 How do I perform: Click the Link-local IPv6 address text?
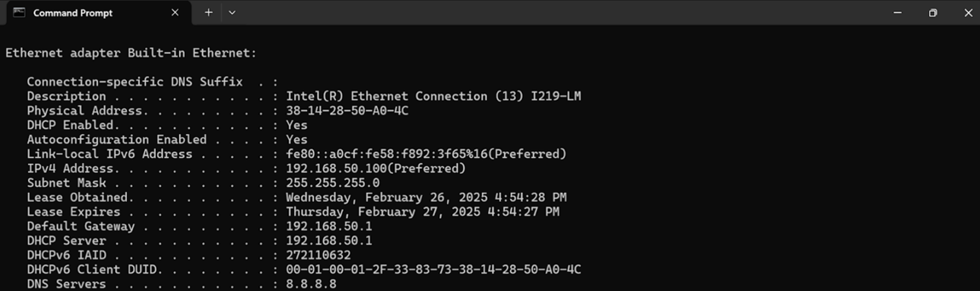click(426, 154)
